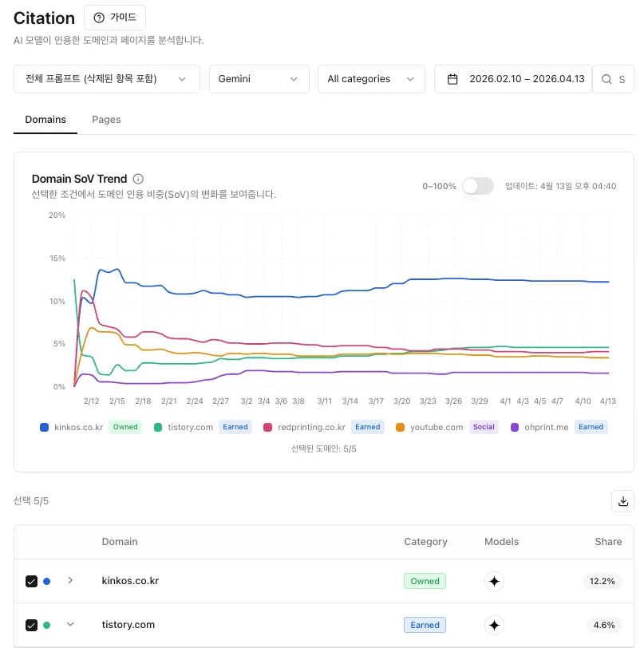The image size is (644, 648).
Task: Click the youtube.com legend entry
Action: [x=437, y=427]
